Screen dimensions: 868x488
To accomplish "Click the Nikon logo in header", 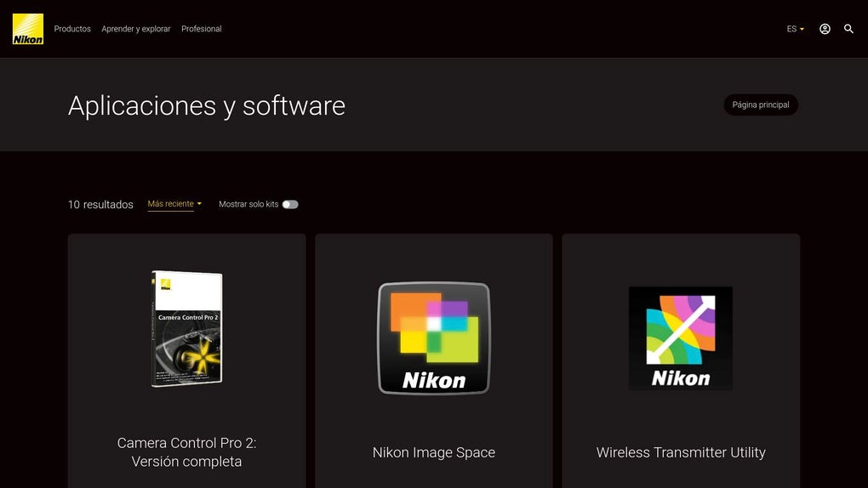I will [28, 29].
